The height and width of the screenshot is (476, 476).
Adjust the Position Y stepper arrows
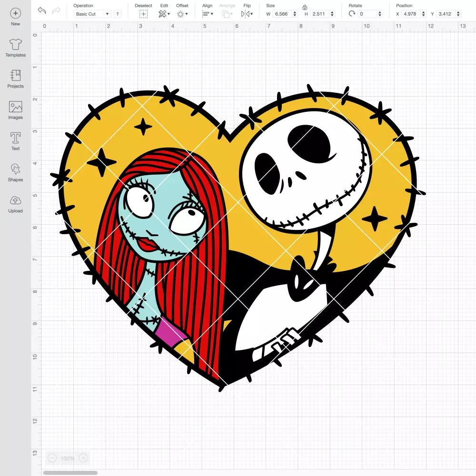pyautogui.click(x=458, y=14)
